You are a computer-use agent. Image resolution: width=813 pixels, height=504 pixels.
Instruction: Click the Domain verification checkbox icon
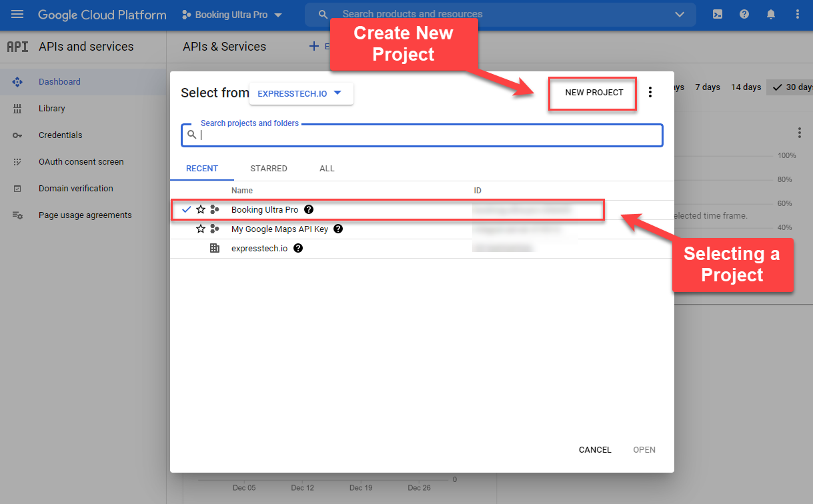[17, 189]
